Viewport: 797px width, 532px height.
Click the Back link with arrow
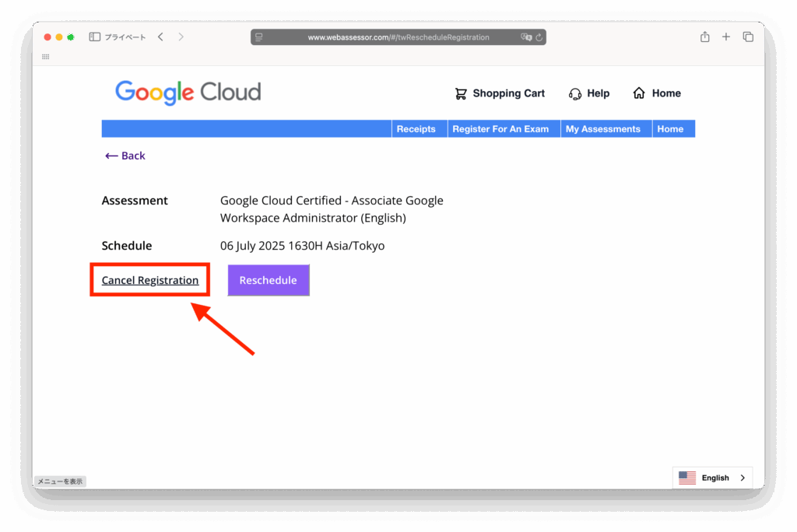(x=125, y=156)
